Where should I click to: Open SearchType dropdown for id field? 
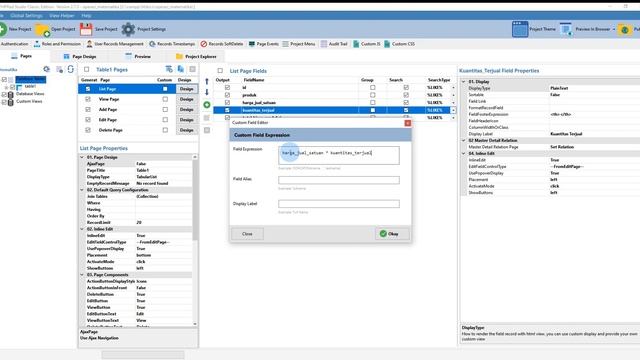pos(453,87)
